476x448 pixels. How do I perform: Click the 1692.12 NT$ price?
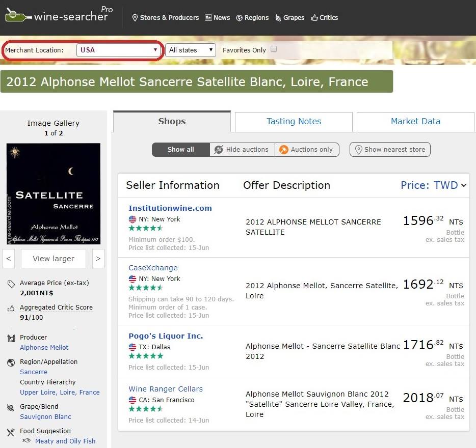(433, 285)
